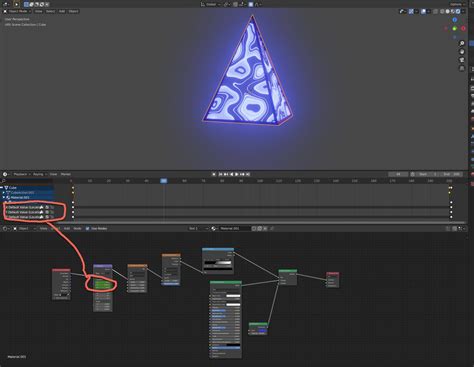This screenshot has height=367, width=474.
Task: Select wireframe viewport shading icon
Action: tap(442, 11)
